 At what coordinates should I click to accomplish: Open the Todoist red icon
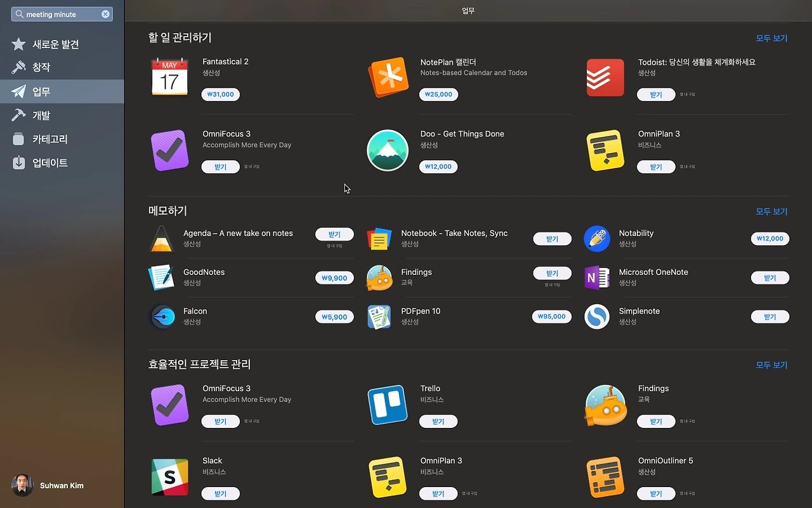click(x=605, y=77)
